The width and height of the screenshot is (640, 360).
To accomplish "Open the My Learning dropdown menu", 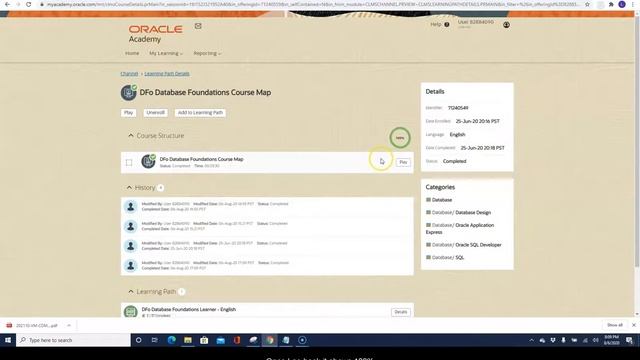I will 166,53.
